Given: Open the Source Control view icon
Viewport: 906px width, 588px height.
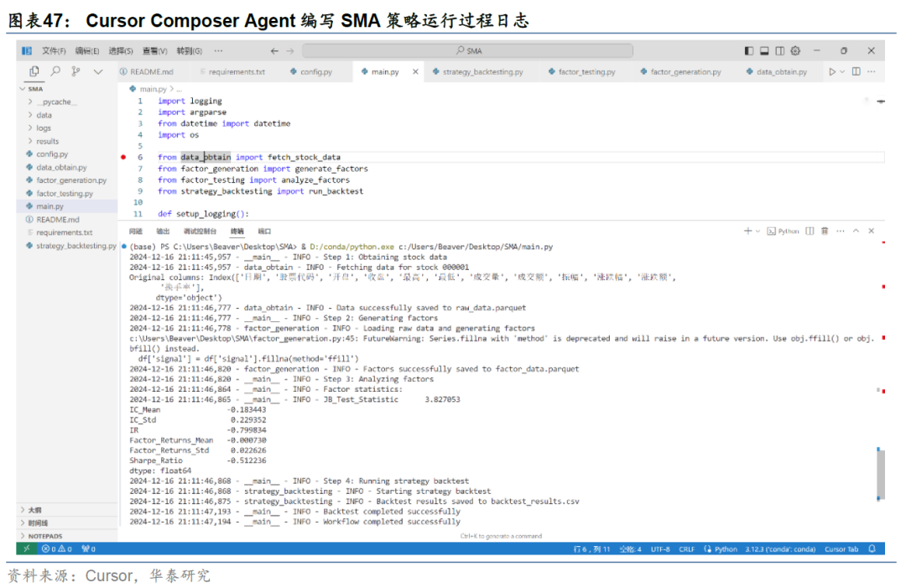Looking at the screenshot, I should pos(75,71).
